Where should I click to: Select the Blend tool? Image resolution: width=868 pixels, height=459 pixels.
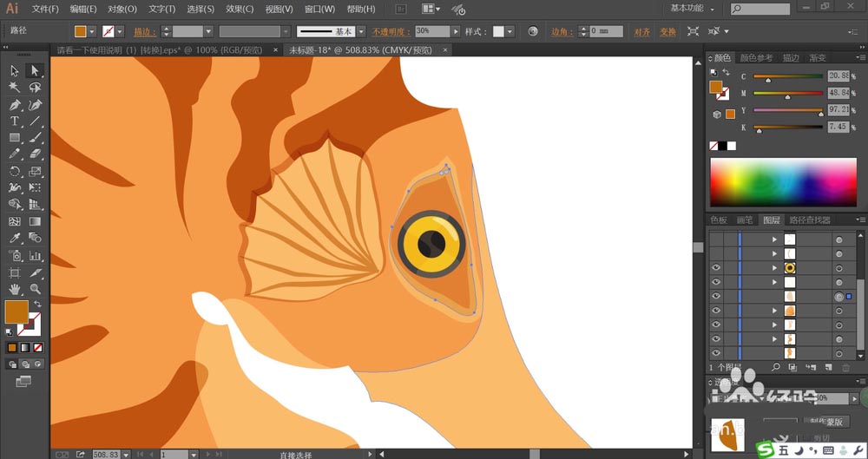(x=35, y=238)
